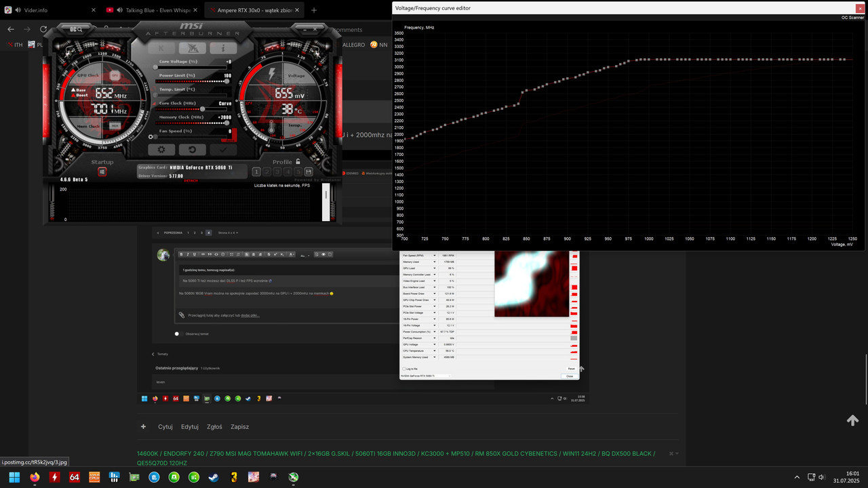Select Afterburner profile slot 4
This screenshot has height=488, width=868.
tap(288, 172)
